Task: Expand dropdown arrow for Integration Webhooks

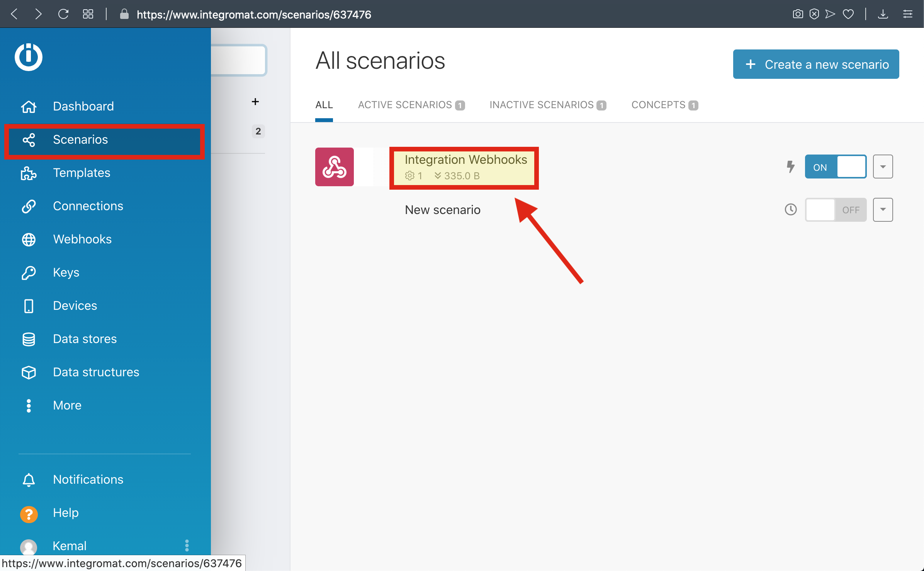Action: [x=883, y=167]
